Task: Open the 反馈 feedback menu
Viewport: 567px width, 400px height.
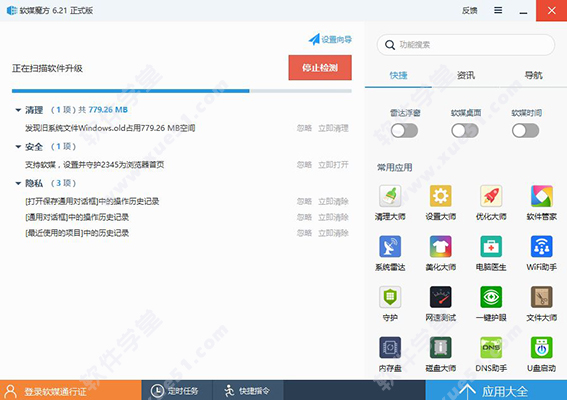Action: (x=469, y=10)
